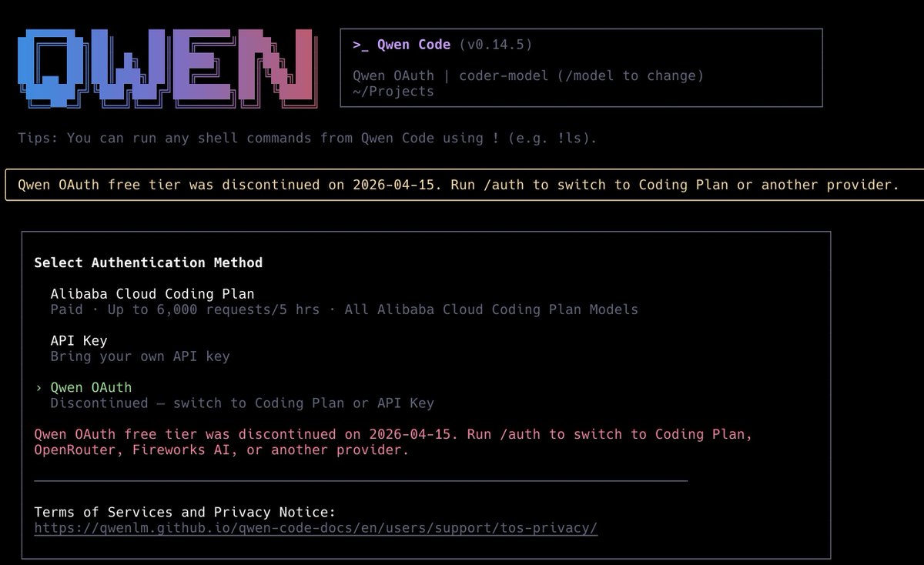The image size is (924, 565).
Task: Open the tos-privacy terms link
Action: tap(316, 528)
